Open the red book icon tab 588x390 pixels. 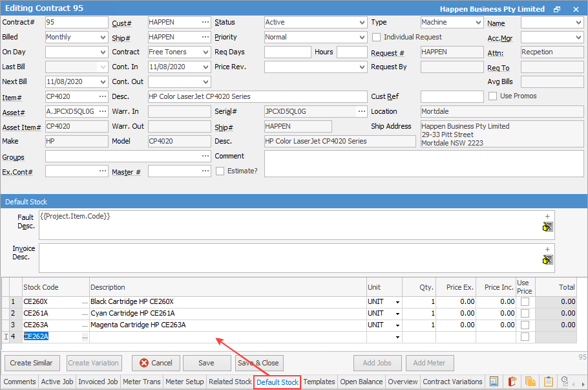pos(512,382)
